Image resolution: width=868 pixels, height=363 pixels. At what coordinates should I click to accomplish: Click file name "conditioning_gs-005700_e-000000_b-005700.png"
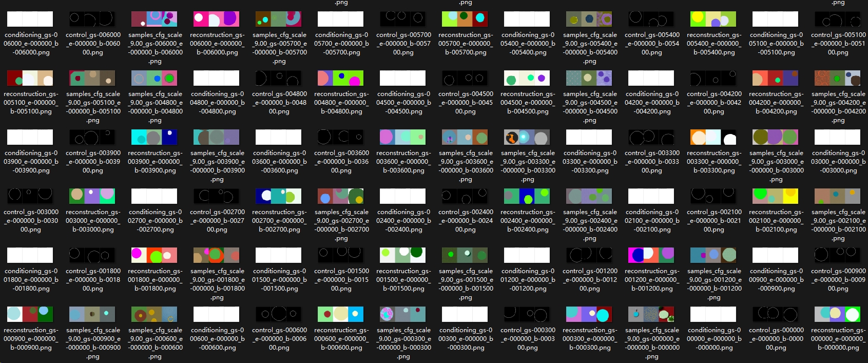pyautogui.click(x=341, y=44)
